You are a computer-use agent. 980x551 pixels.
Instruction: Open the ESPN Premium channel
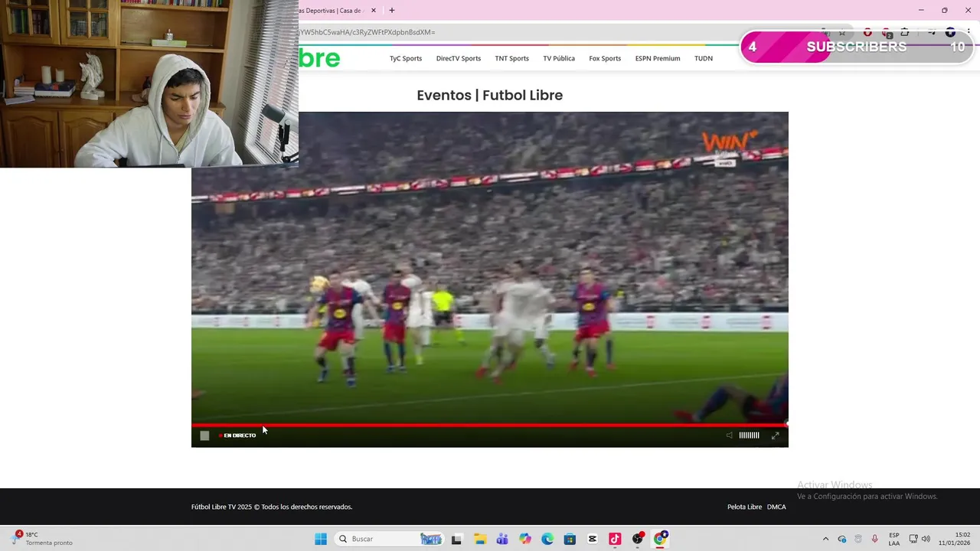tap(658, 58)
